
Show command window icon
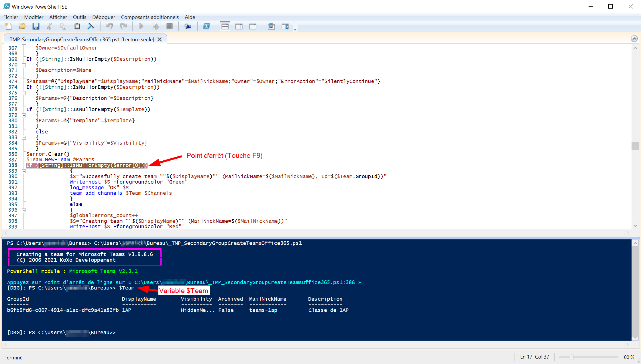(x=271, y=26)
